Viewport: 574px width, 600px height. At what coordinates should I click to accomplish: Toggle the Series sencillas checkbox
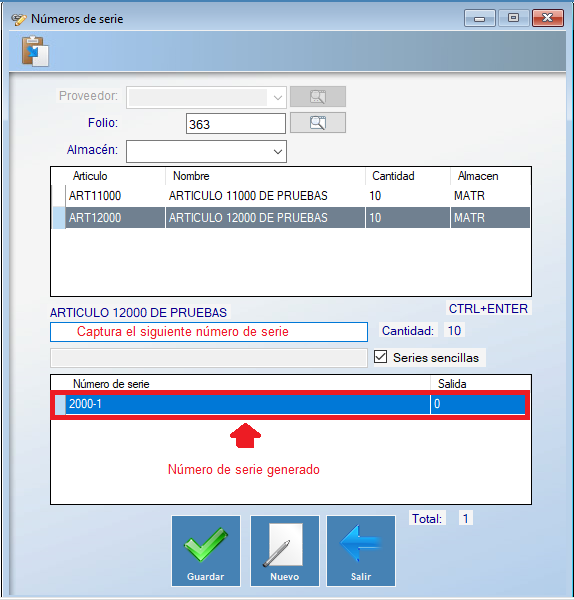pyautogui.click(x=380, y=357)
